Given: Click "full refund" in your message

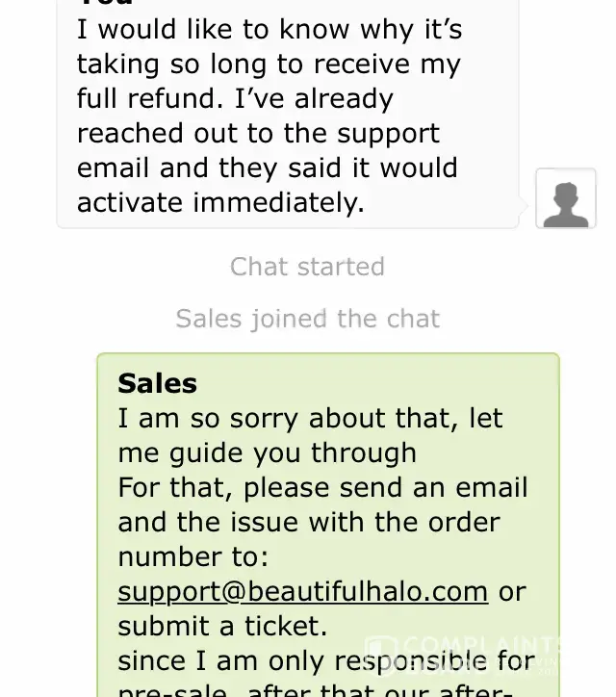Looking at the screenshot, I should tap(140, 99).
